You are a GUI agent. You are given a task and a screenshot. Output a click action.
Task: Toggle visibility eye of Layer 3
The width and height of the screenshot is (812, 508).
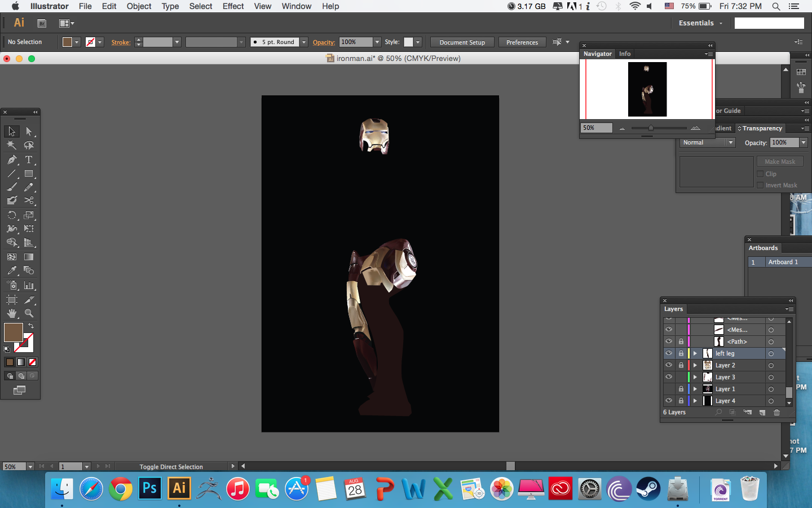point(669,377)
